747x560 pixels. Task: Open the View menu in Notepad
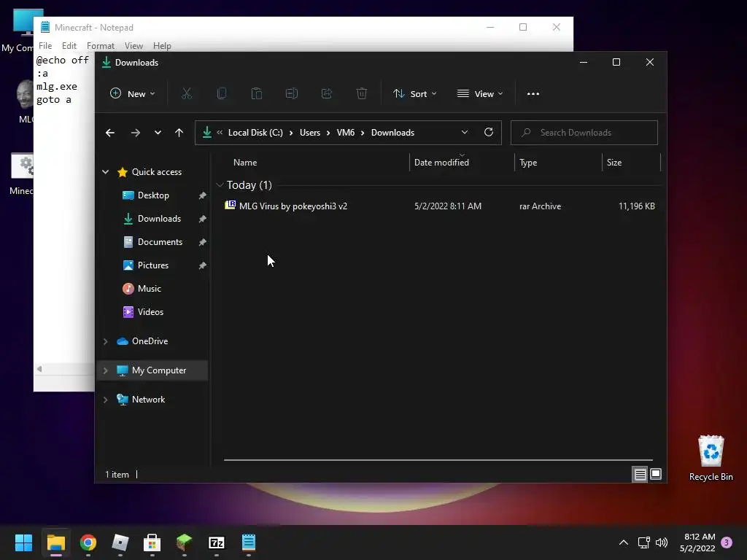[x=134, y=46]
